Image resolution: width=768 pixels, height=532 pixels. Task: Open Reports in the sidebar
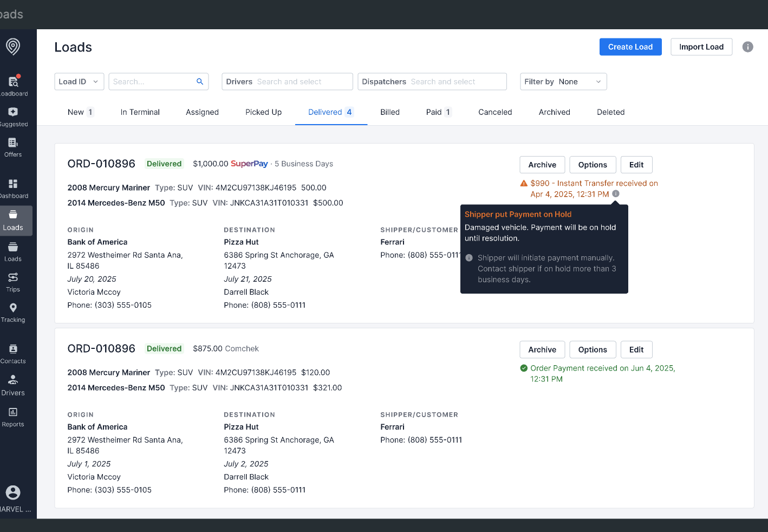pos(13,417)
